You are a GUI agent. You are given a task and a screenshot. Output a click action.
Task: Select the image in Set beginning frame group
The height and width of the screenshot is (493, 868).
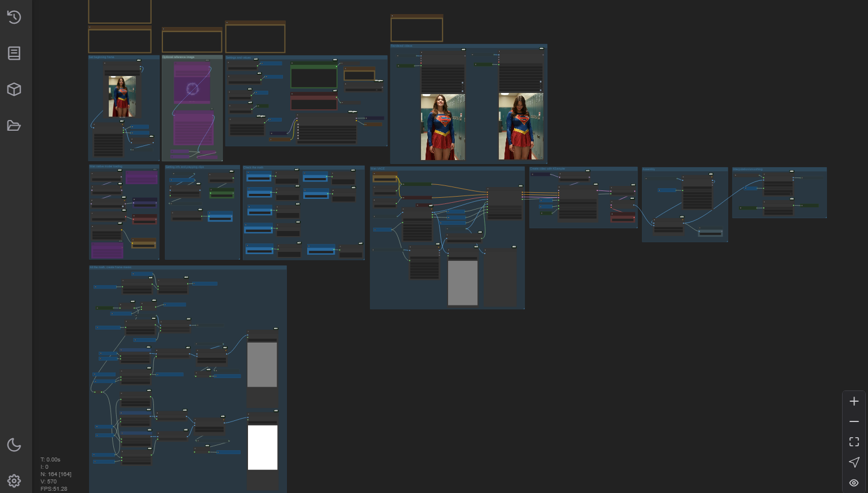[122, 96]
